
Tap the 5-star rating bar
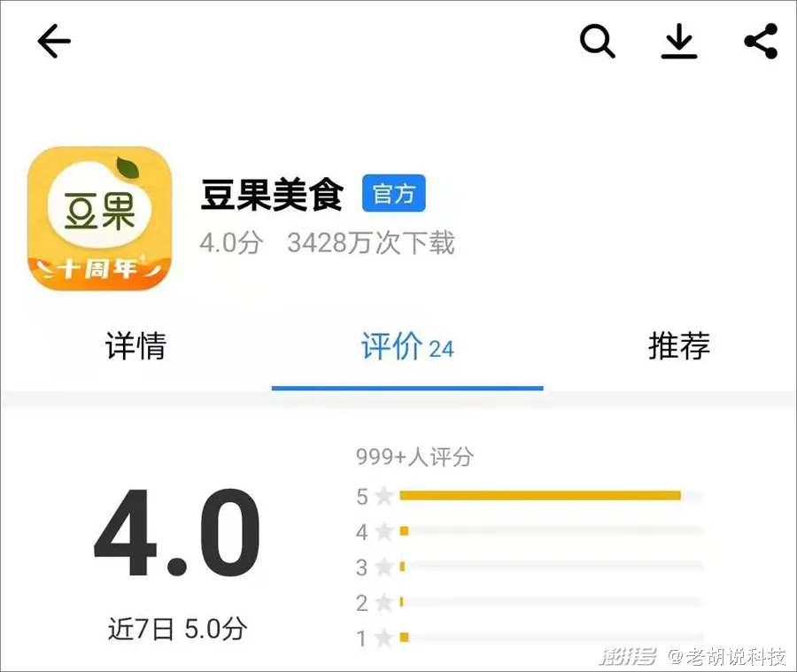552,496
